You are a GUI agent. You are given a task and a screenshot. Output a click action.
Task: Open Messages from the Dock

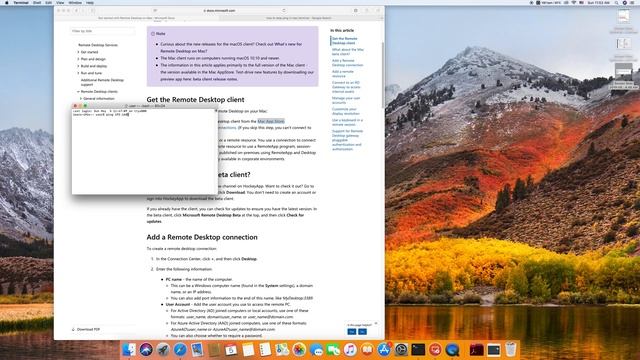pyautogui.click(x=316, y=350)
